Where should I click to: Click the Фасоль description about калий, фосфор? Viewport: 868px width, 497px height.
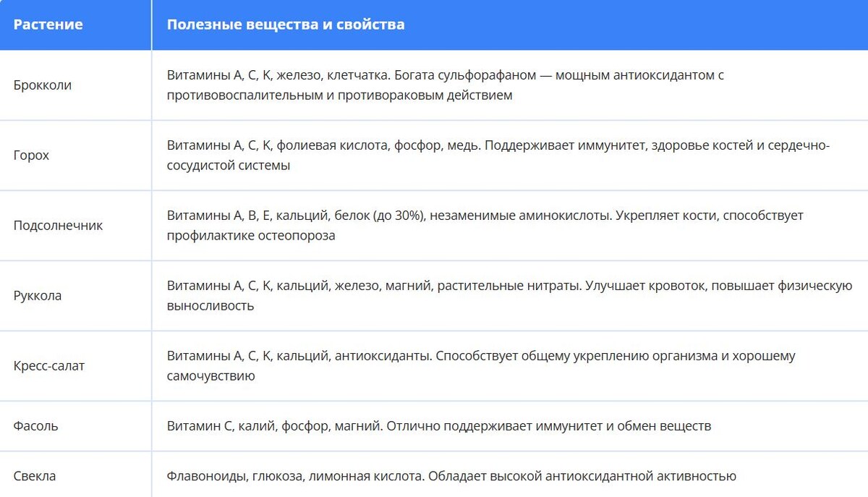(439, 426)
